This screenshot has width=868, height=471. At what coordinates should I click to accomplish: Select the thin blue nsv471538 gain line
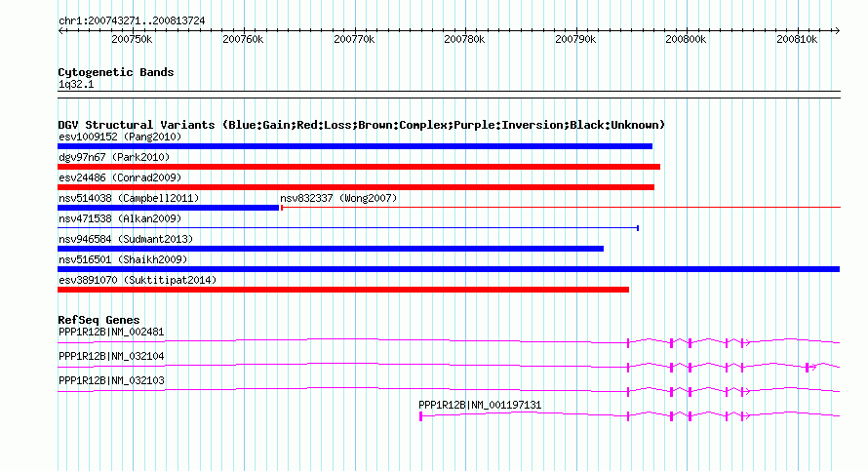click(348, 228)
